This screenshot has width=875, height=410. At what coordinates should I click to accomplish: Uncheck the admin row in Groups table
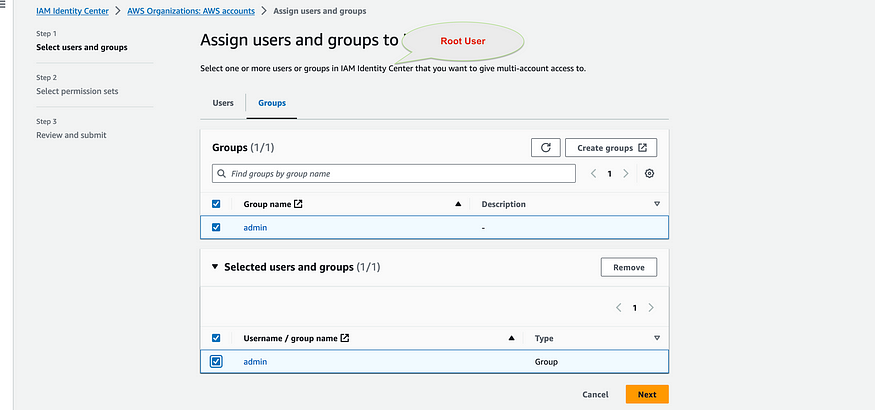216,228
